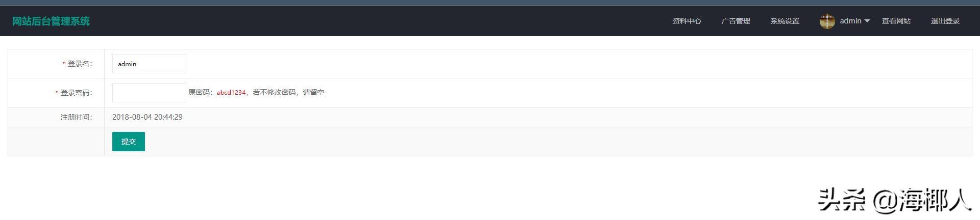Click the green 提交 button

(x=129, y=142)
